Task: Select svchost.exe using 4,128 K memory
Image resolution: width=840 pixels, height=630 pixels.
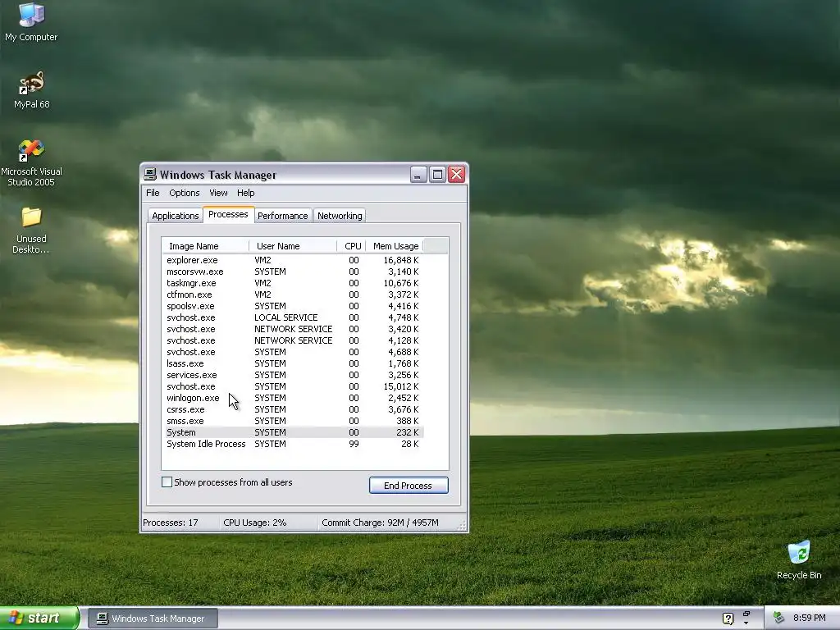Action: [x=293, y=340]
